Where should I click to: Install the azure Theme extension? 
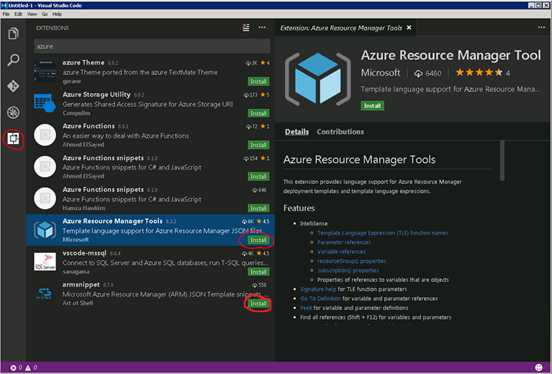258,82
